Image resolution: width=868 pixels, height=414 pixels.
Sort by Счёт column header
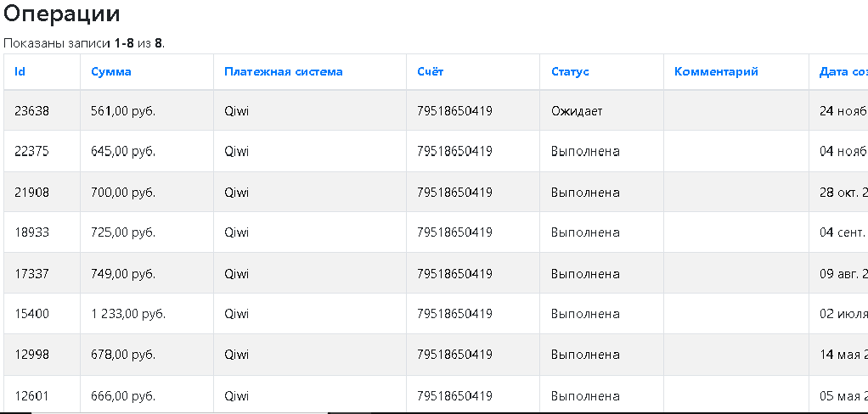[430, 72]
